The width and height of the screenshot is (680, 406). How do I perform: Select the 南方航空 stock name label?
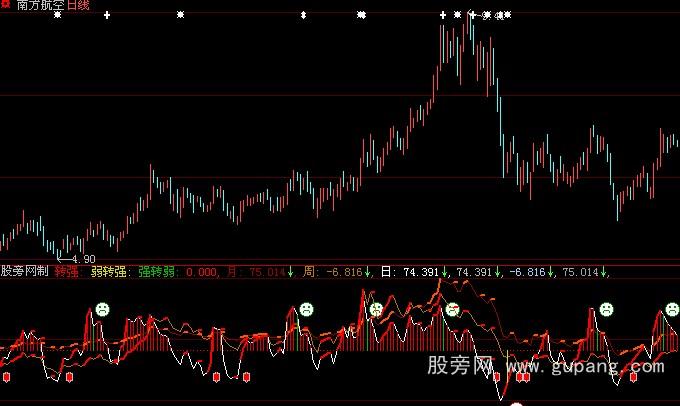40,5
